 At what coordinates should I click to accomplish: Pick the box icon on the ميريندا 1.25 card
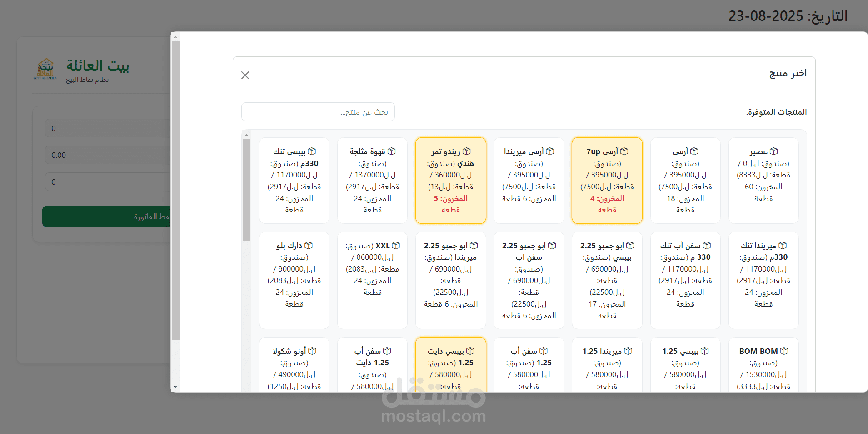pyautogui.click(x=628, y=351)
